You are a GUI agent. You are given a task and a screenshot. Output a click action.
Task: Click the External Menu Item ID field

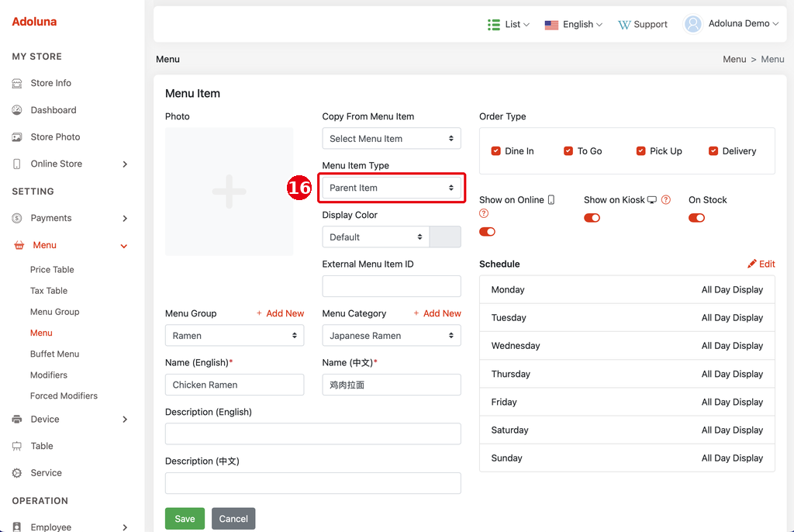pyautogui.click(x=392, y=286)
